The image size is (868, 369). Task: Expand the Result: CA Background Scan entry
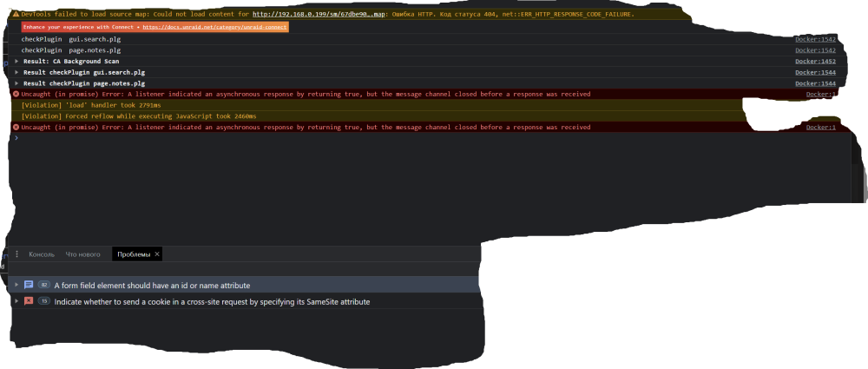click(x=16, y=62)
